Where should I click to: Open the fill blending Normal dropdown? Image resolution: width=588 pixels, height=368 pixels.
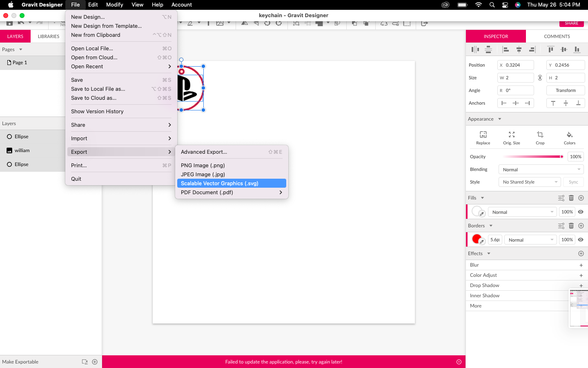pos(522,212)
